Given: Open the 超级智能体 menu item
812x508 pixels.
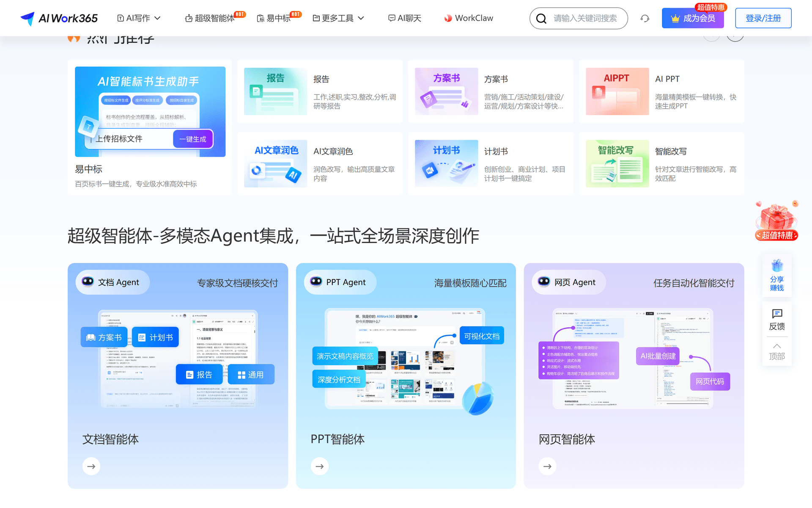Looking at the screenshot, I should (210, 18).
